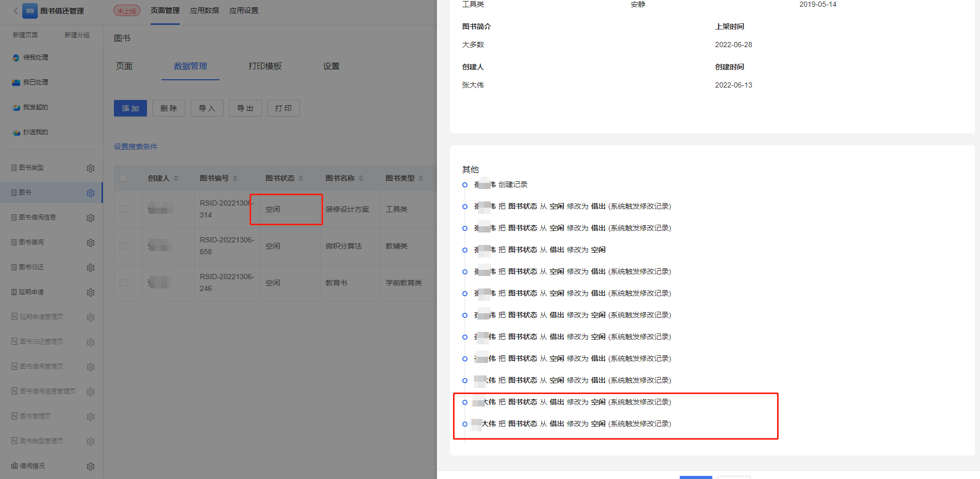Toggle the select-all checkbox in table header
Screen dimensions: 980x479
click(123, 178)
